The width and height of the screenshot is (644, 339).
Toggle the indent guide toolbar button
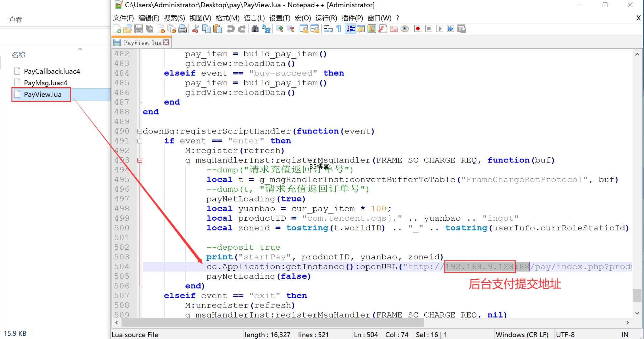coord(350,29)
